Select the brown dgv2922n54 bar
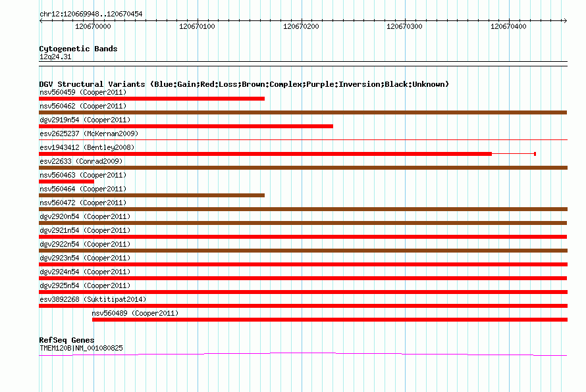 tap(303, 251)
